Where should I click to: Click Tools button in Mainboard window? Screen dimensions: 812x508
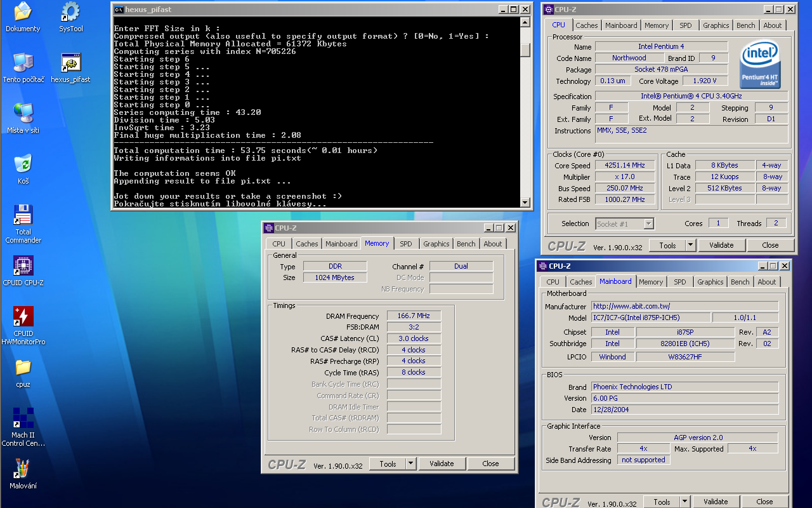tap(662, 502)
